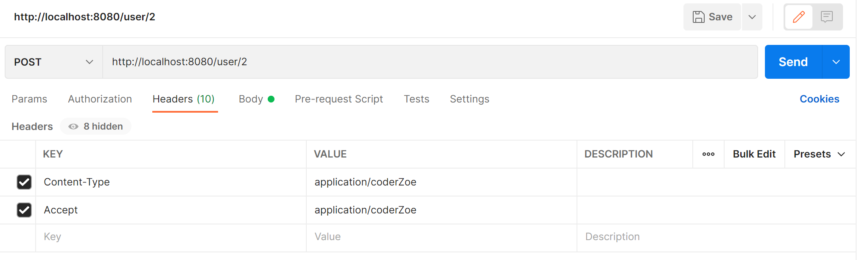
Task: Select the Headers (10) tab
Action: (184, 99)
